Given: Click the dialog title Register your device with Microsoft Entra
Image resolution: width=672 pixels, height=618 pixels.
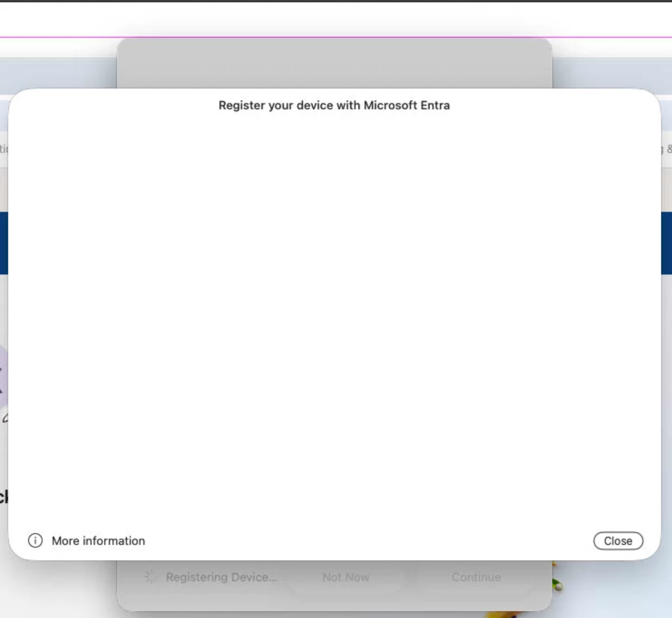Looking at the screenshot, I should 334,105.
